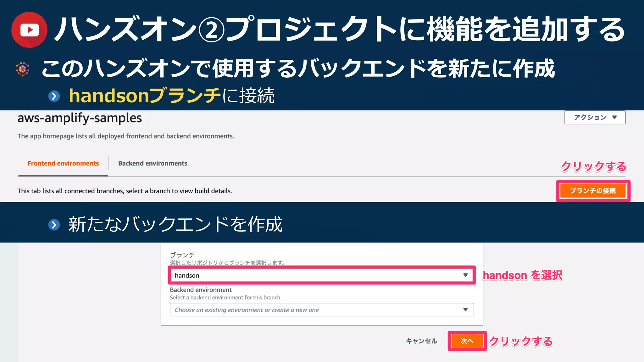The width and height of the screenshot is (644, 362).
Task: Click the aws-amplify-samples app title
Action: click(x=80, y=118)
